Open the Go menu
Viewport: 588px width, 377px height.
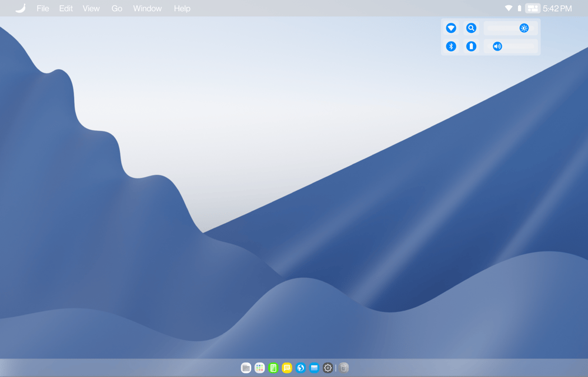coord(116,8)
